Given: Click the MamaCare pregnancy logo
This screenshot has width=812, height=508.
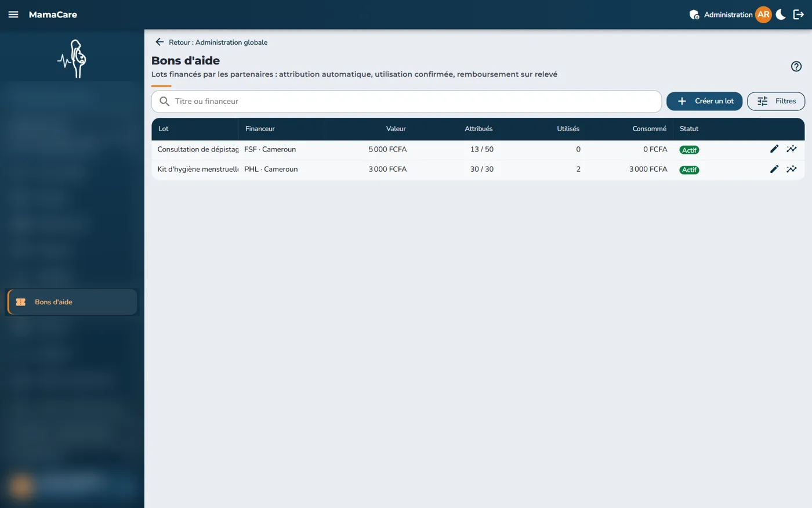Looking at the screenshot, I should coord(72,59).
